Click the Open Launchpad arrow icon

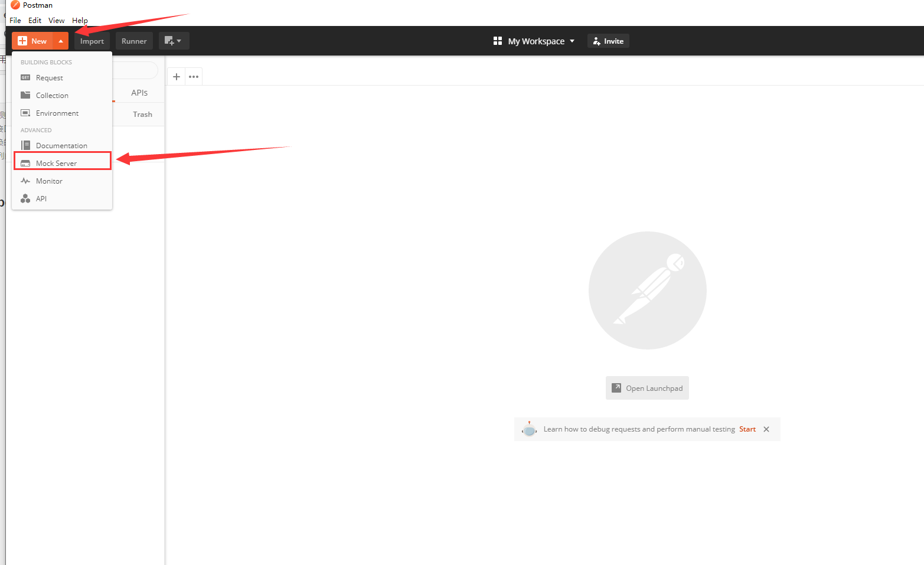pos(616,388)
